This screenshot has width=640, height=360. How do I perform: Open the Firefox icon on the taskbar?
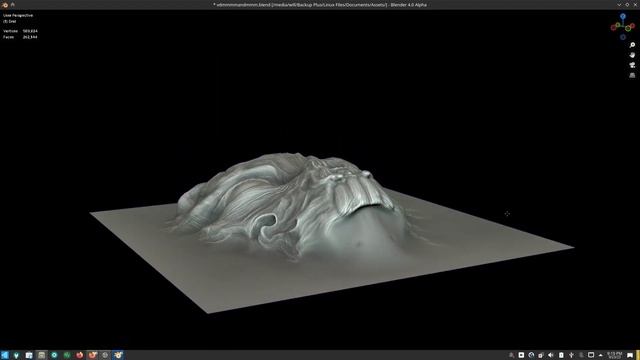(80, 355)
